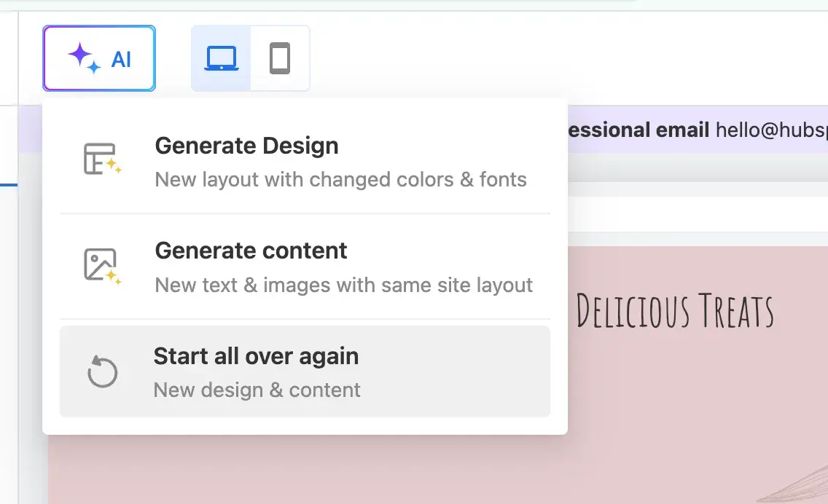
Task: Choose Generate content from AI menu
Action: (x=251, y=251)
